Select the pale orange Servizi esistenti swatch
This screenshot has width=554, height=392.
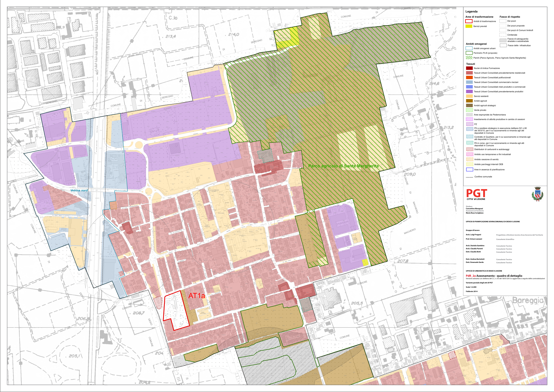pos(469,96)
